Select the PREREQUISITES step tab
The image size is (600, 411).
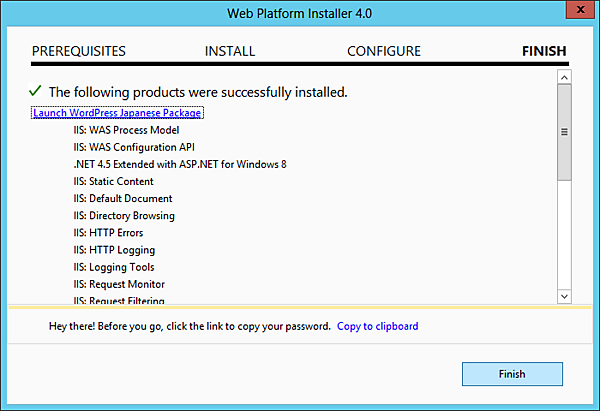click(x=79, y=51)
